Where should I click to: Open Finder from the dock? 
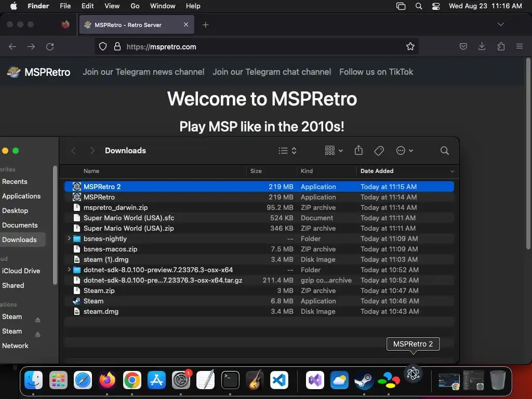(x=34, y=380)
